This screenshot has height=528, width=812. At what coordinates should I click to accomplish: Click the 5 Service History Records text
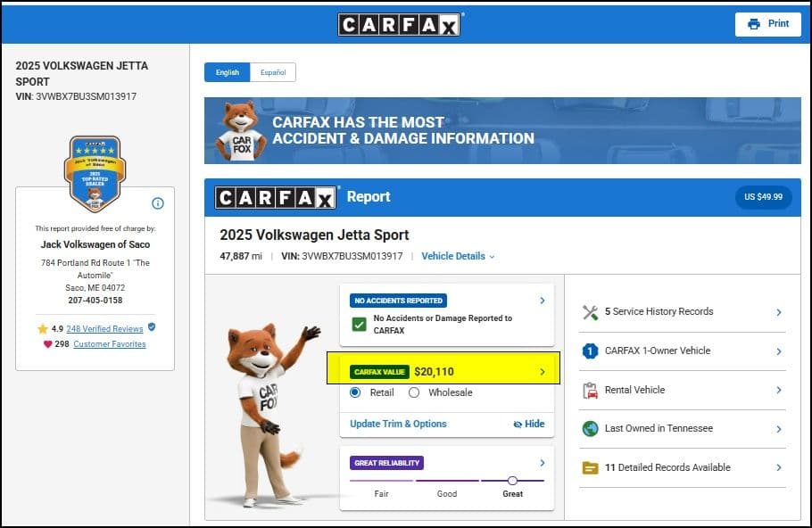(659, 311)
